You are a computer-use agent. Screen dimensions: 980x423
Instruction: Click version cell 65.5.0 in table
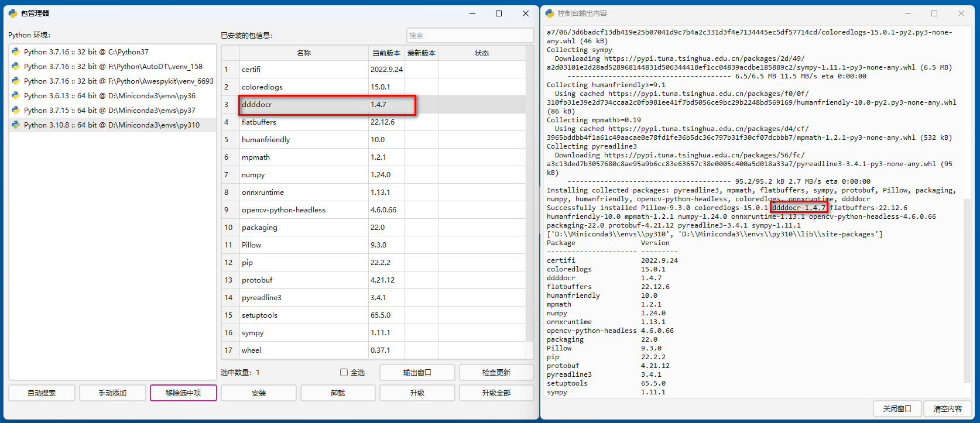click(x=386, y=315)
